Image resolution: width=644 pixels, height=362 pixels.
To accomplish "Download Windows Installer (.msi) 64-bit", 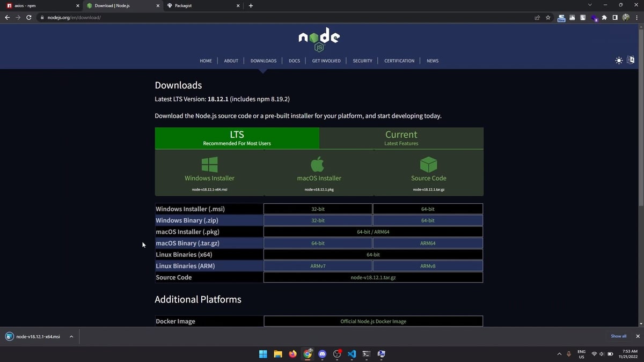I will (428, 209).
